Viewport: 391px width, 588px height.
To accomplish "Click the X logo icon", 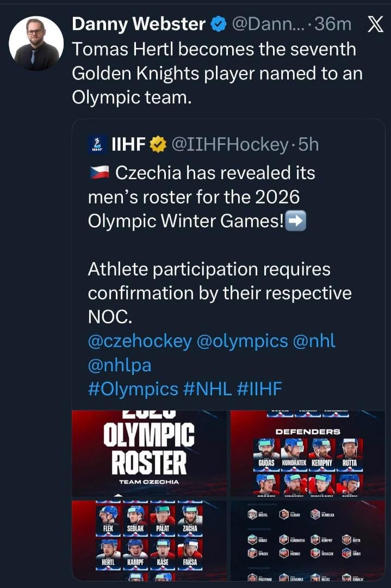I will (x=375, y=24).
